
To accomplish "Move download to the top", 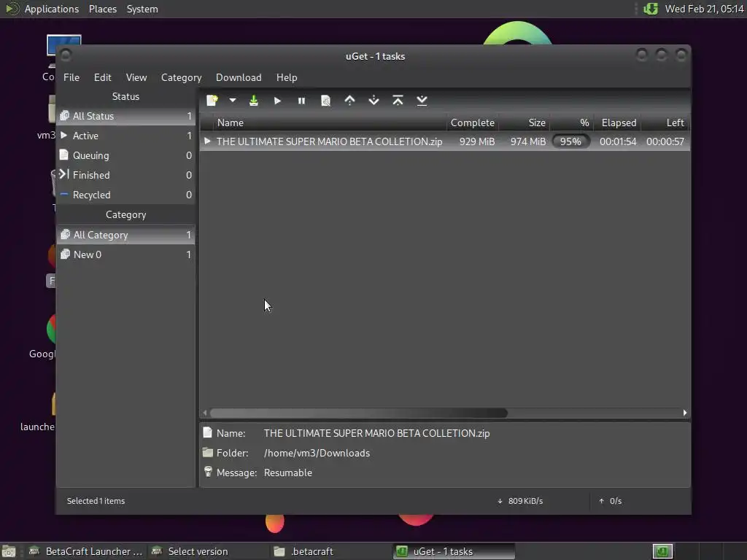I will pos(398,101).
